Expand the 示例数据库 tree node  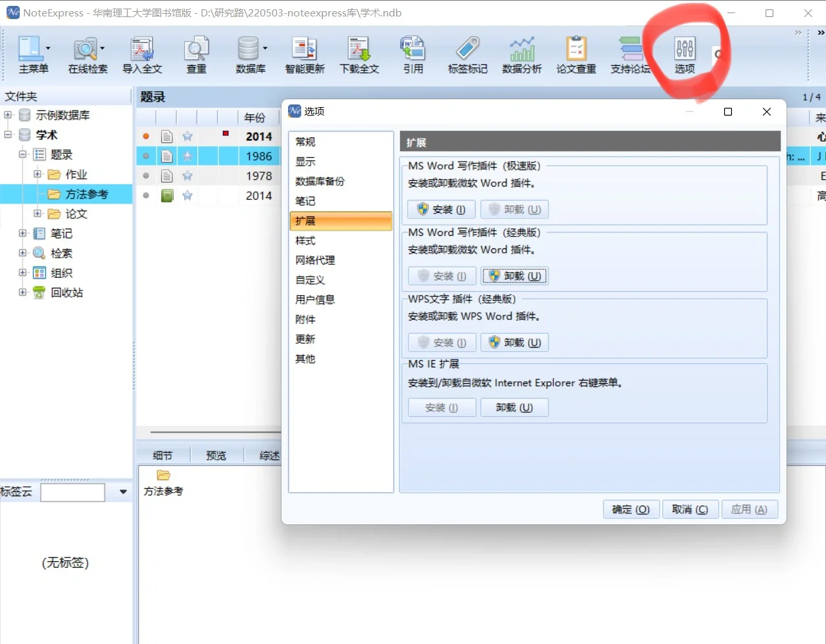tap(8, 115)
